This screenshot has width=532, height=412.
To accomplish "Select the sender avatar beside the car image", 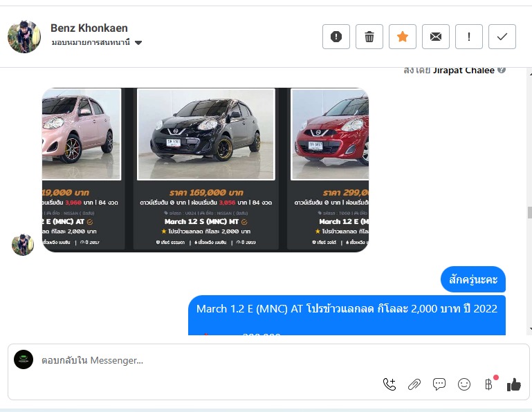I will coord(23,245).
